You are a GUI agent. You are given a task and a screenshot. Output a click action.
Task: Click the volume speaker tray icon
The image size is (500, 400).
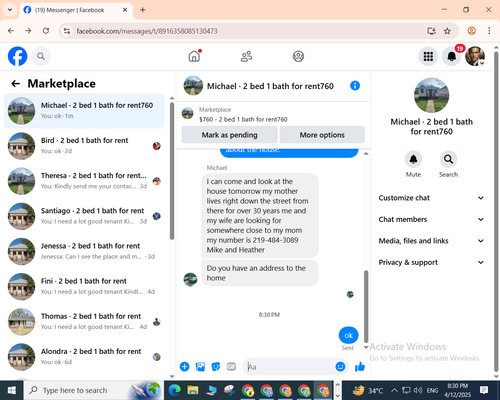click(x=418, y=390)
